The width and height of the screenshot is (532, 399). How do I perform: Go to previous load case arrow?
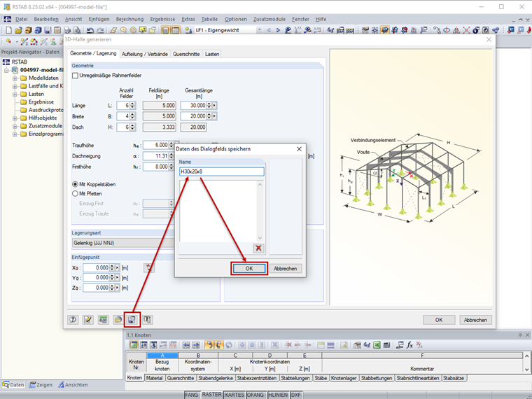269,30
